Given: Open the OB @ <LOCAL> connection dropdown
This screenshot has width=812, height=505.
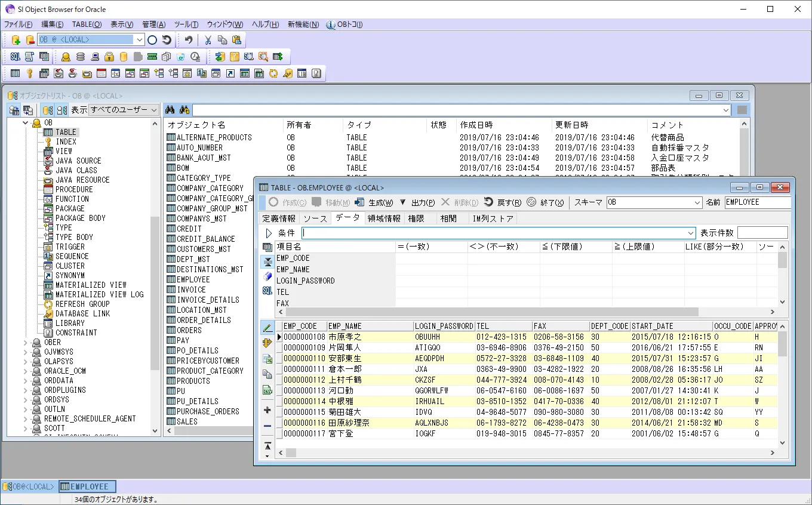Looking at the screenshot, I should pyautogui.click(x=139, y=40).
